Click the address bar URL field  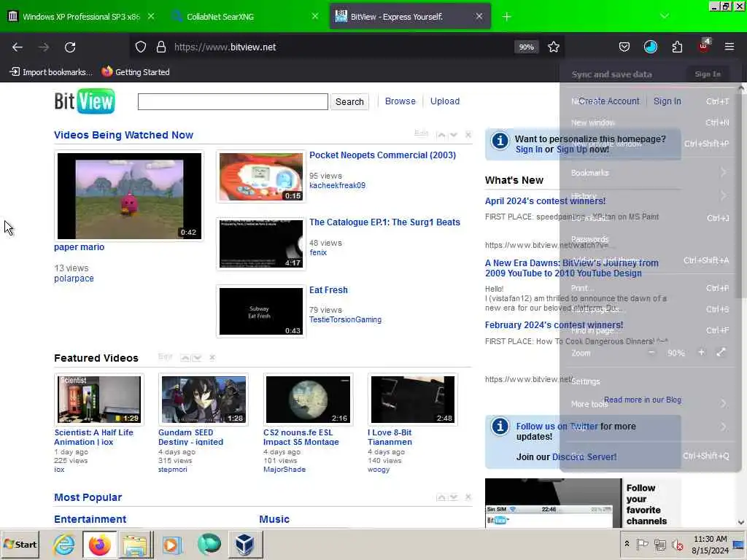[x=341, y=47]
